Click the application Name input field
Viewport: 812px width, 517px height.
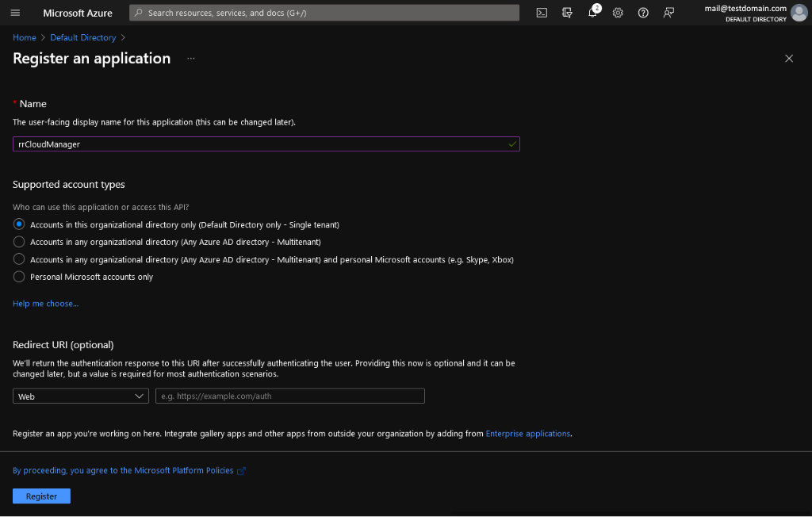[266, 144]
